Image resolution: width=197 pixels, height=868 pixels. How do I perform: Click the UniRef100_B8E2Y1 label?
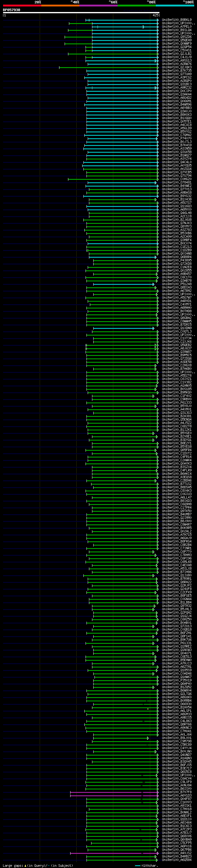pyautogui.click(x=176, y=443)
